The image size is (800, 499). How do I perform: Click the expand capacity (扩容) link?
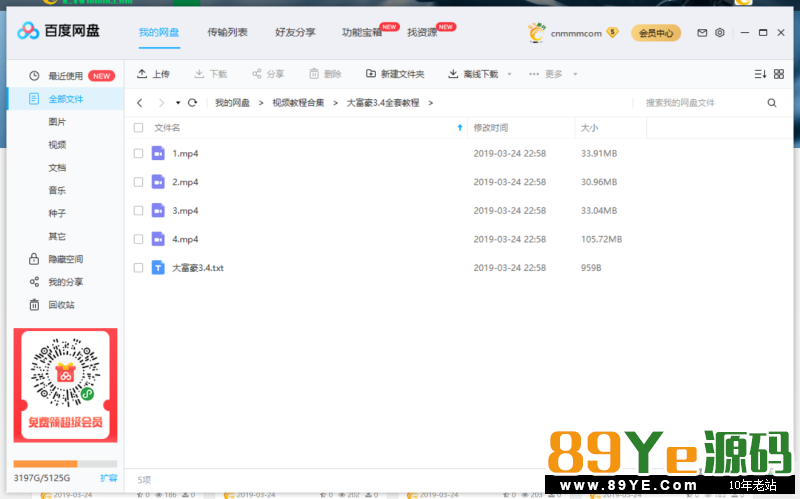click(108, 478)
